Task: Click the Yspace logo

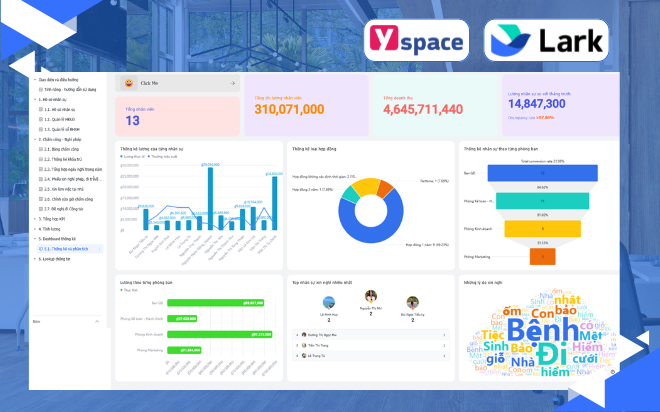Action: point(416,40)
